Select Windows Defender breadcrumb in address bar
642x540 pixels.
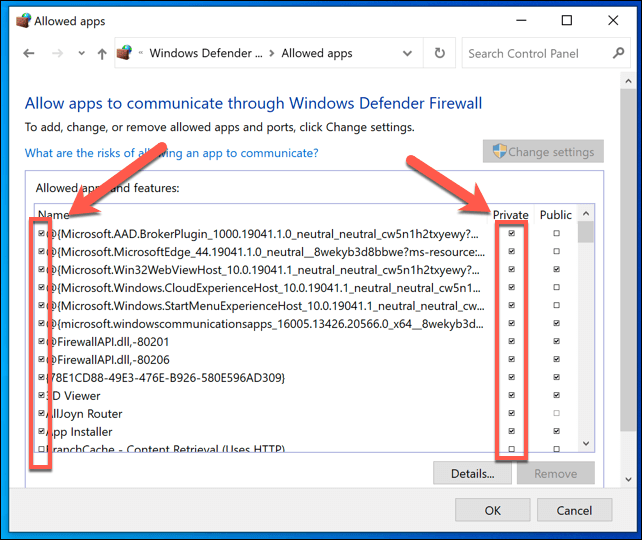coord(205,54)
